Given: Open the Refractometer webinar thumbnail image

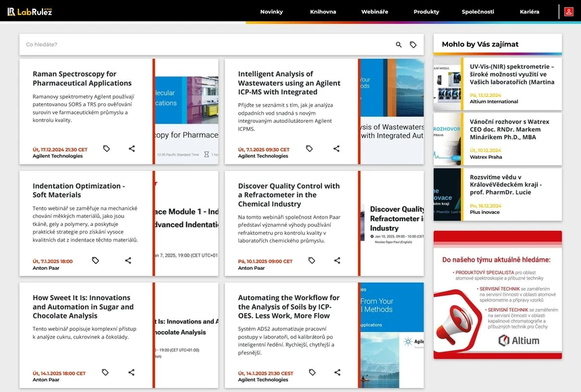Looking at the screenshot, I should [x=392, y=223].
